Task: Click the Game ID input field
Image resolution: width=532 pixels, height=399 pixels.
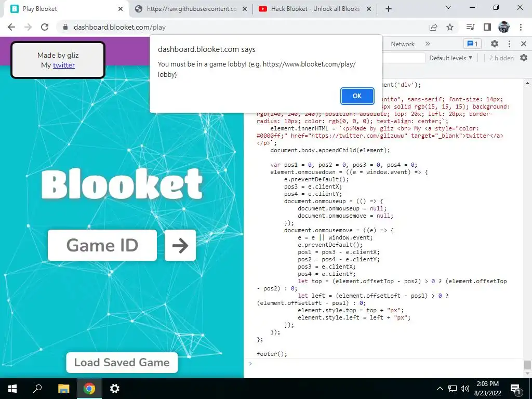Action: [102, 245]
